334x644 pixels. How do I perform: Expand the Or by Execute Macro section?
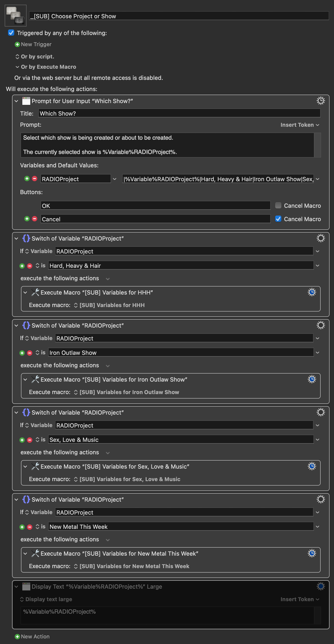[17, 67]
